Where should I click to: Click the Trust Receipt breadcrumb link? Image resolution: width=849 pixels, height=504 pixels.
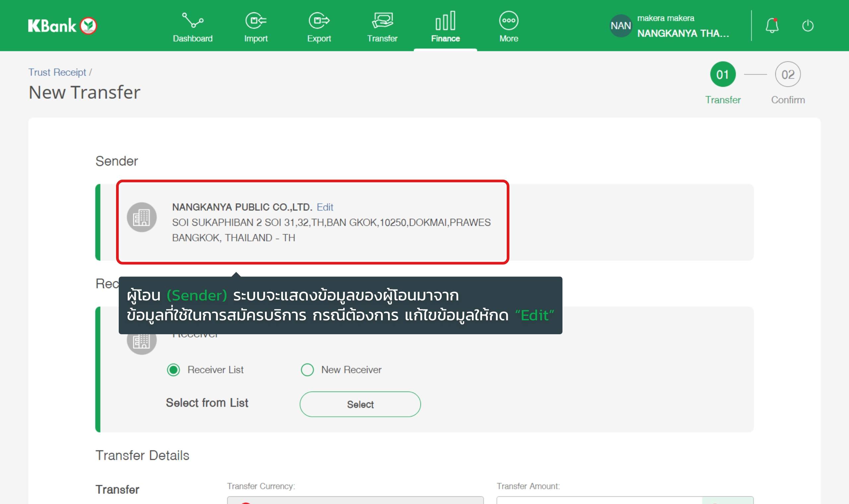click(x=57, y=72)
